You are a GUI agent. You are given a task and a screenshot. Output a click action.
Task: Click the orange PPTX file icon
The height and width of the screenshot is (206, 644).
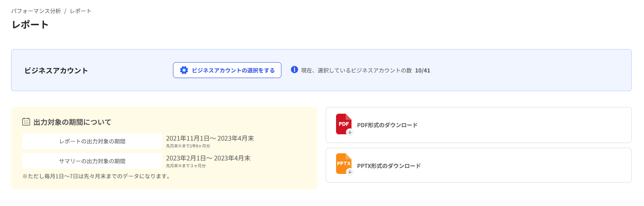344,164
